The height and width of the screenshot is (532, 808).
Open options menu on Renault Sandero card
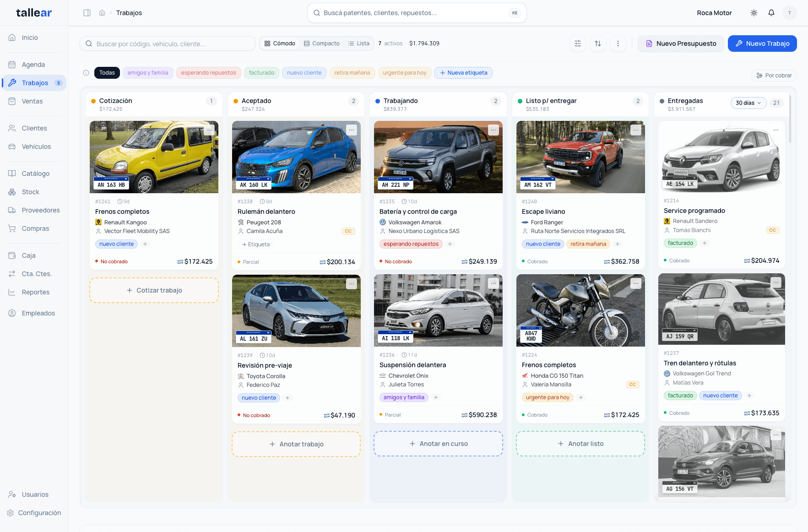(x=776, y=130)
